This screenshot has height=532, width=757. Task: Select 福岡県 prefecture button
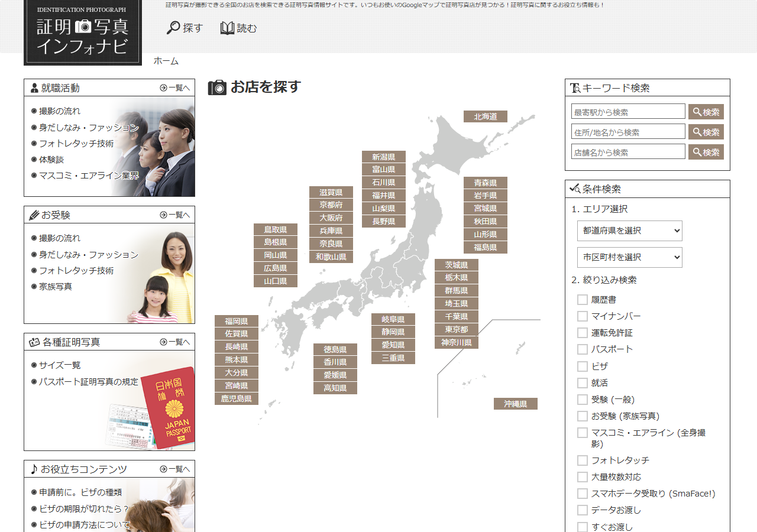click(x=237, y=321)
